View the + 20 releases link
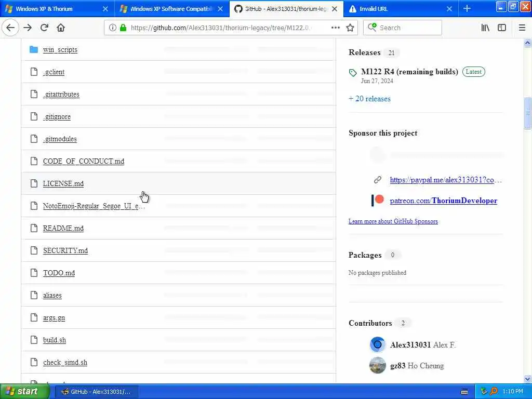This screenshot has width=532, height=399. click(369, 99)
